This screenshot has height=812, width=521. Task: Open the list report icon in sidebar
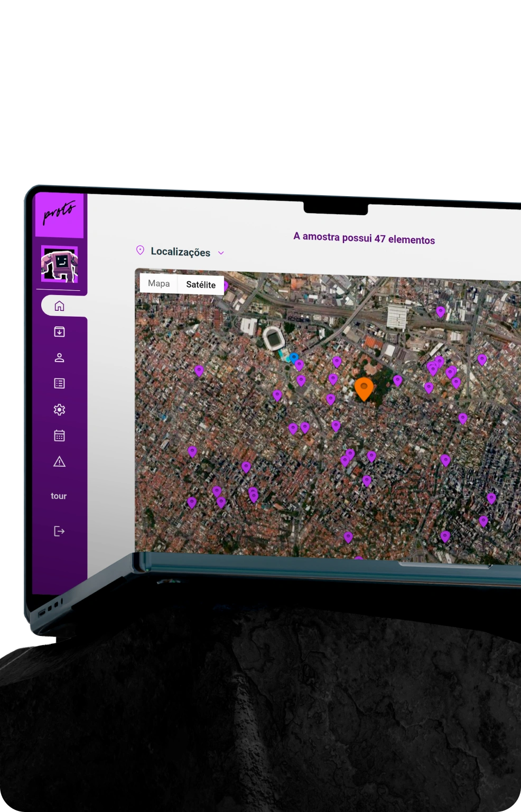click(59, 383)
